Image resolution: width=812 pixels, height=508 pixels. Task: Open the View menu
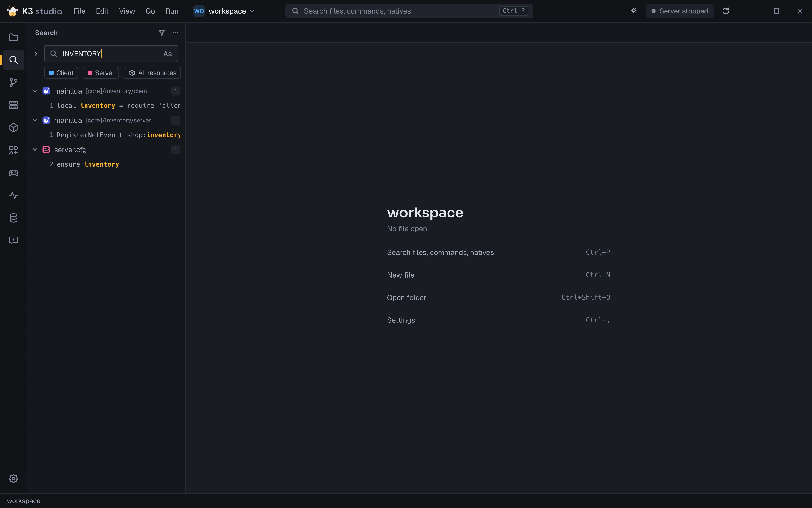point(127,11)
